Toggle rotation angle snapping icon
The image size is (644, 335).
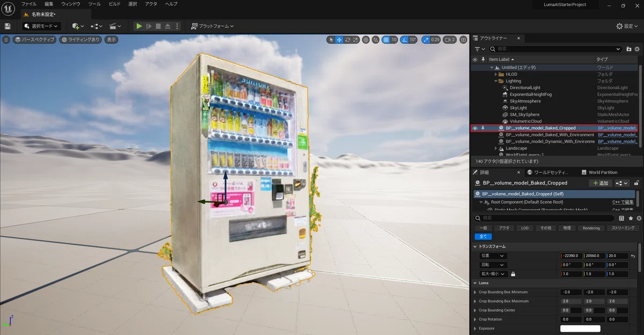(404, 40)
